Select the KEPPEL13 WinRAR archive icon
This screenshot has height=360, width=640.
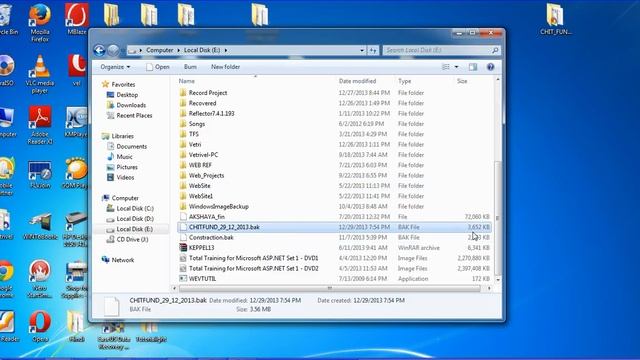click(x=183, y=248)
